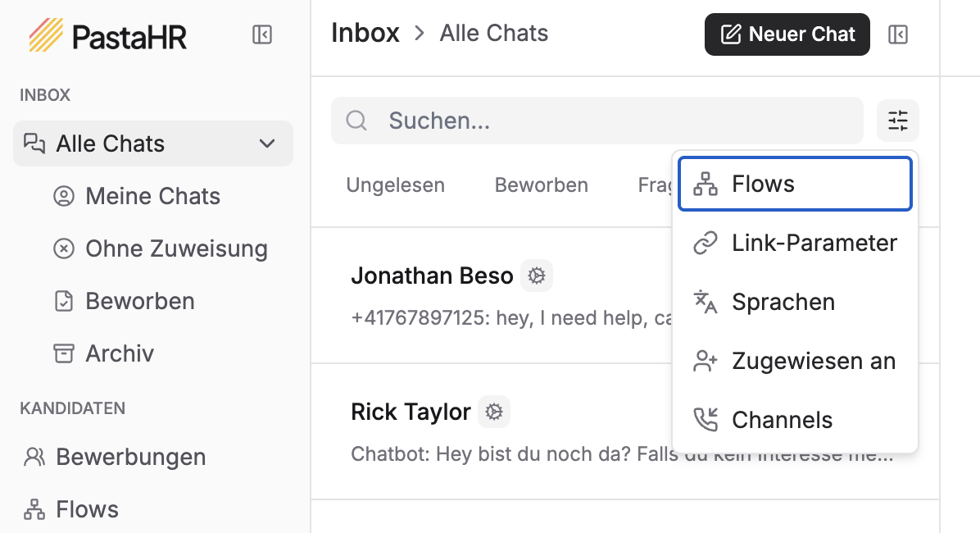Click the search magnifier icon
980x533 pixels.
(x=356, y=121)
